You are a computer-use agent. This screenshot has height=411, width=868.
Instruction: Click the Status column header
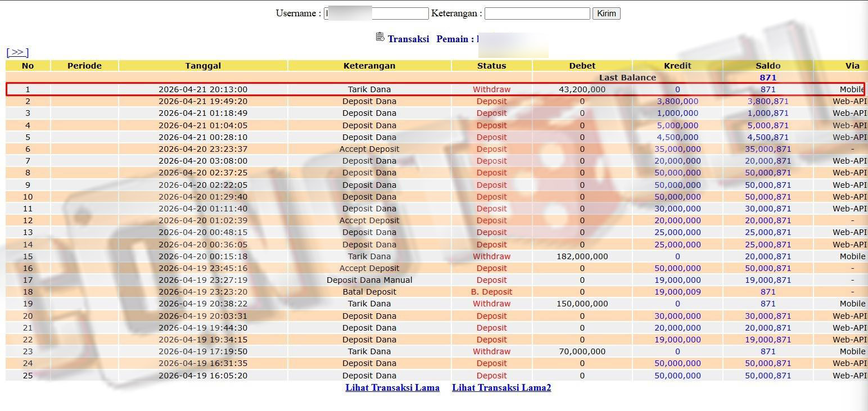click(491, 66)
